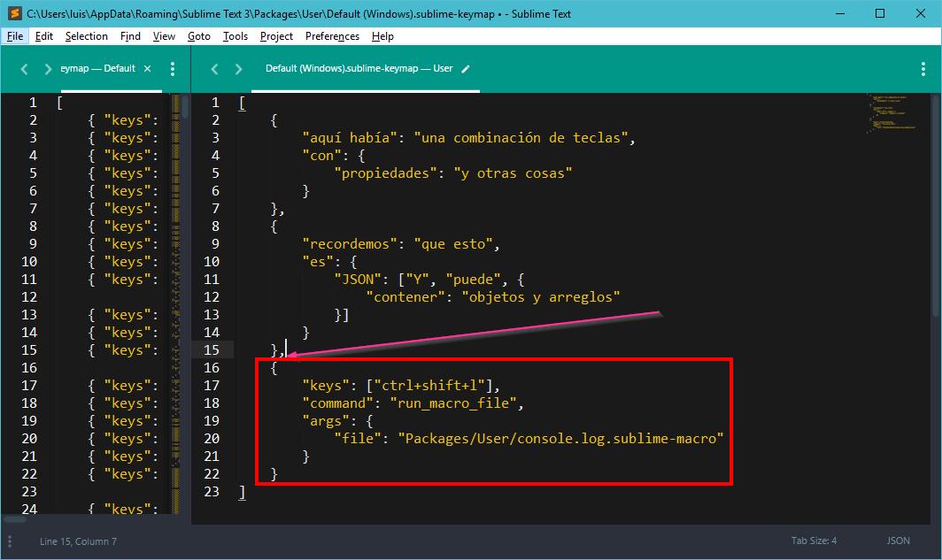The image size is (942, 560).
Task: Click the unsaved pencil icon on User tab
Action: click(466, 69)
